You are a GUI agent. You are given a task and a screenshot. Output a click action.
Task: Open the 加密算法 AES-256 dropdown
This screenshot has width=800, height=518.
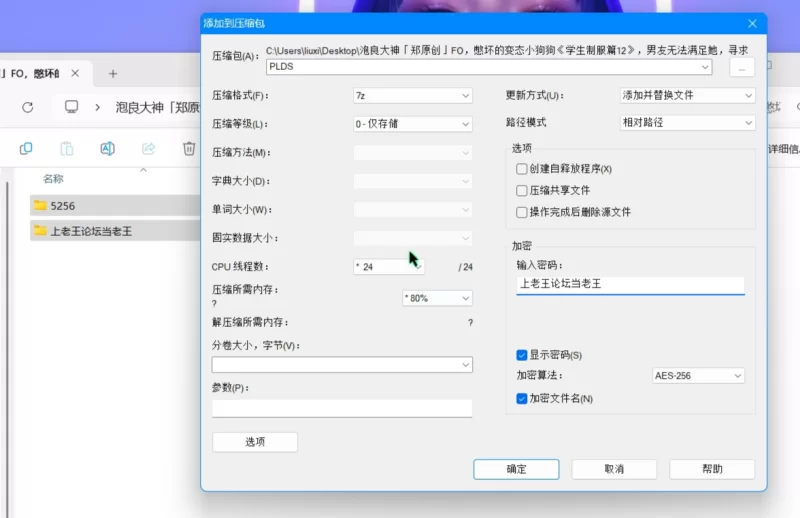click(697, 376)
